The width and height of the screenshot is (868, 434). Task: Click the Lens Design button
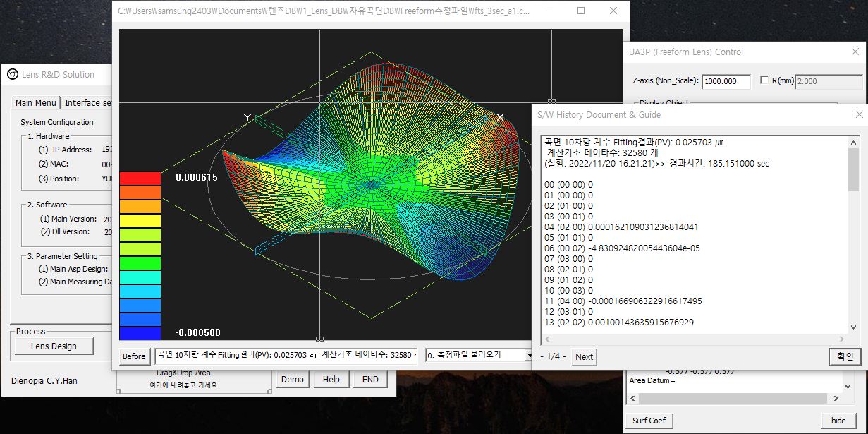pos(54,346)
